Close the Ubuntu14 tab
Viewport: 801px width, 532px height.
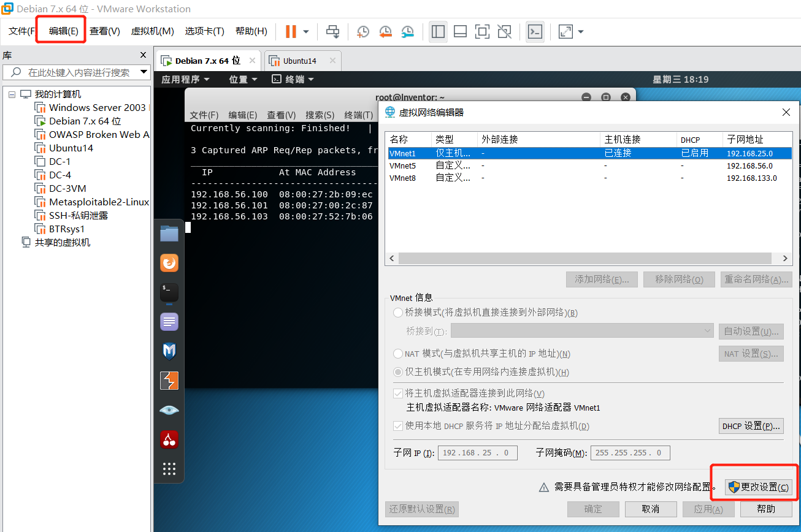point(332,61)
